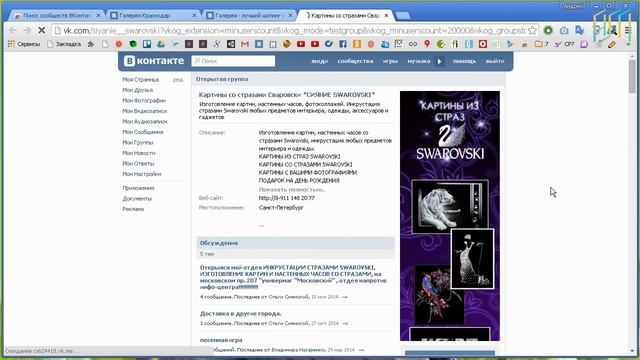
Task: Go forward with the browser forward arrow
Action: click(x=27, y=31)
